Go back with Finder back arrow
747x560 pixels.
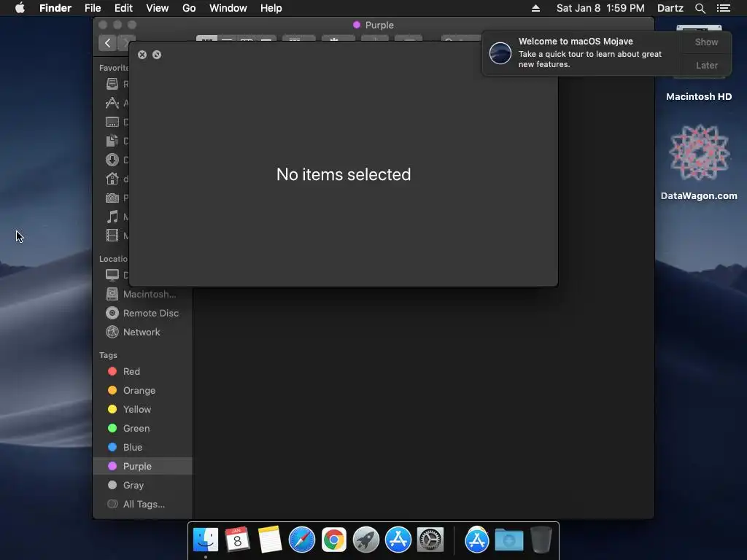[x=108, y=43]
